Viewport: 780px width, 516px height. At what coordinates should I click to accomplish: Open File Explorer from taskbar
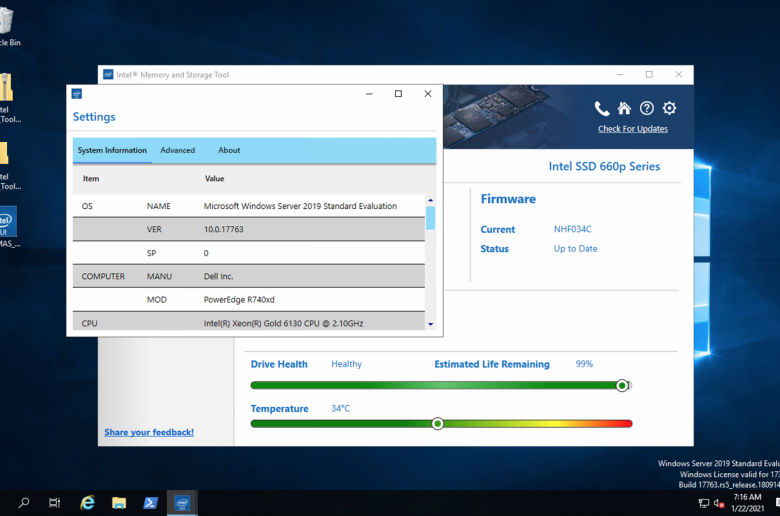pyautogui.click(x=119, y=503)
